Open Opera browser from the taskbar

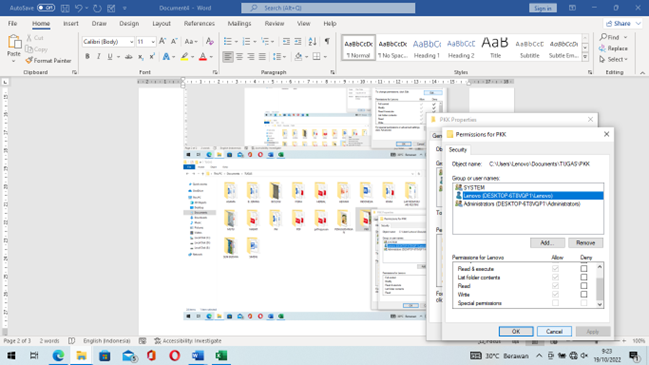175,355
